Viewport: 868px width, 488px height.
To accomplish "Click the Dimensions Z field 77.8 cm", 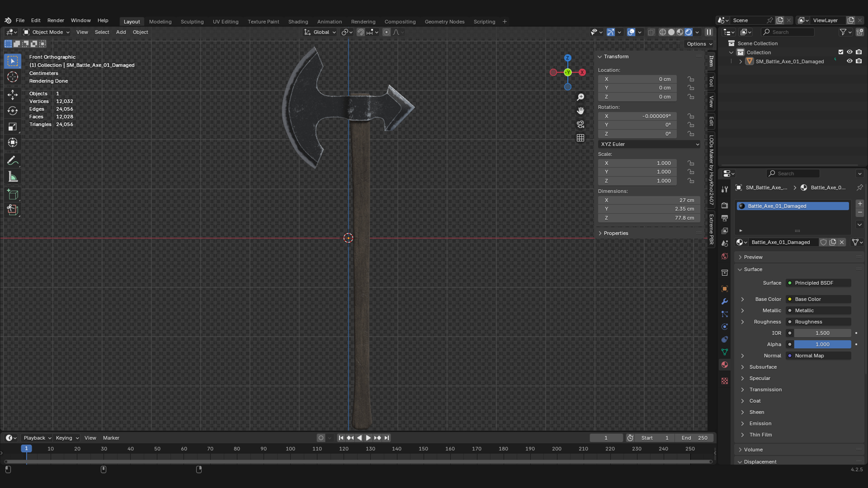I will [649, 218].
